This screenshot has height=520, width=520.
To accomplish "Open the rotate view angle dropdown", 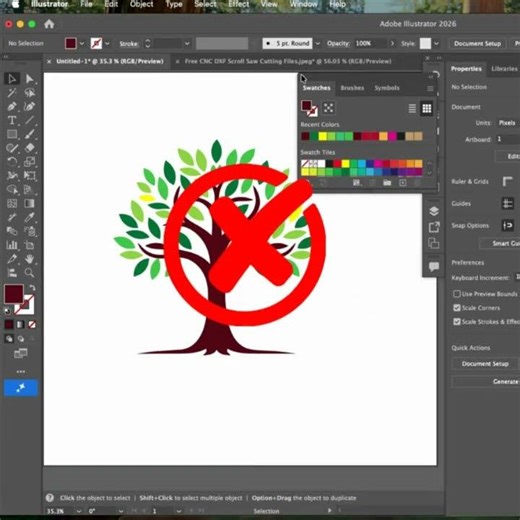I will click(x=121, y=511).
